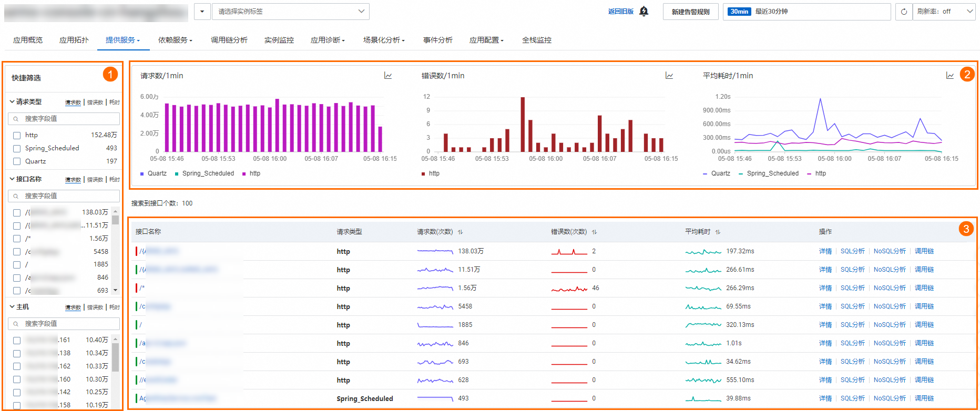
Task: Click the 返回旧版 link
Action: [621, 12]
